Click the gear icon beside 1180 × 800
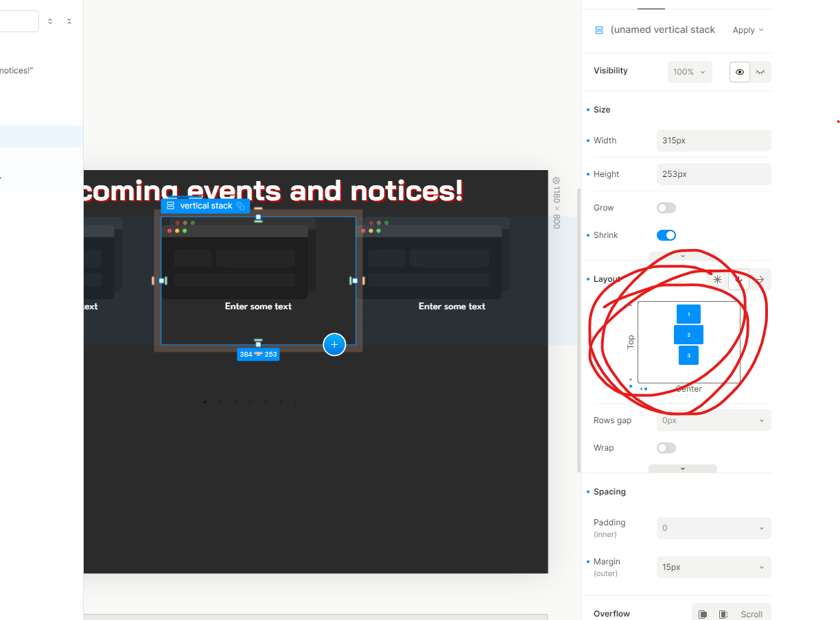Image resolution: width=840 pixels, height=620 pixels. coord(556,180)
